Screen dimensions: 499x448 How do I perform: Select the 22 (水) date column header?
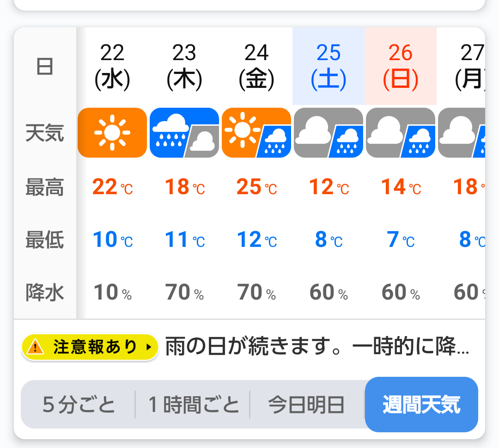pyautogui.click(x=112, y=66)
